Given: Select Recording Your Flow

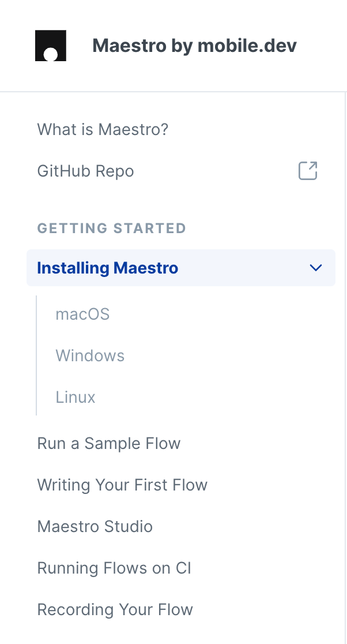Looking at the screenshot, I should pos(115,609).
